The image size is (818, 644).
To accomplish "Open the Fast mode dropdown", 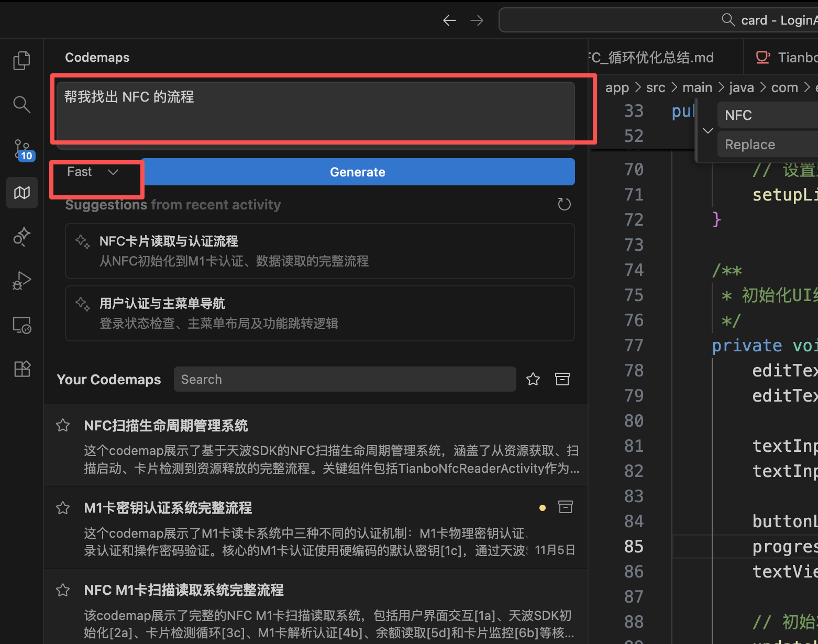I will 93,172.
